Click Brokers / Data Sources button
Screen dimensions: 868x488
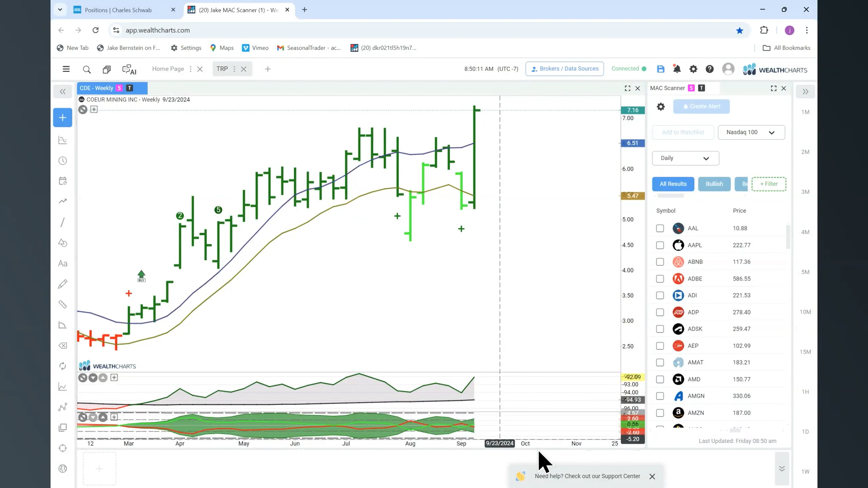click(x=565, y=69)
